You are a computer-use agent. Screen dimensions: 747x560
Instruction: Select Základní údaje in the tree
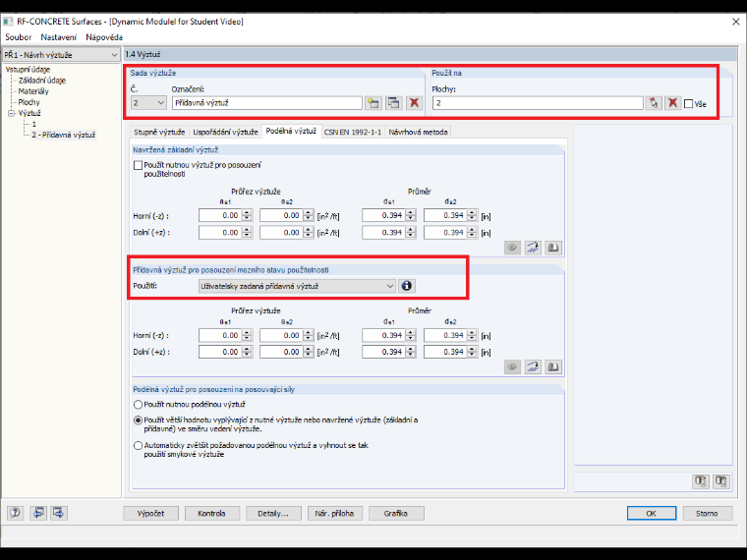coord(42,81)
